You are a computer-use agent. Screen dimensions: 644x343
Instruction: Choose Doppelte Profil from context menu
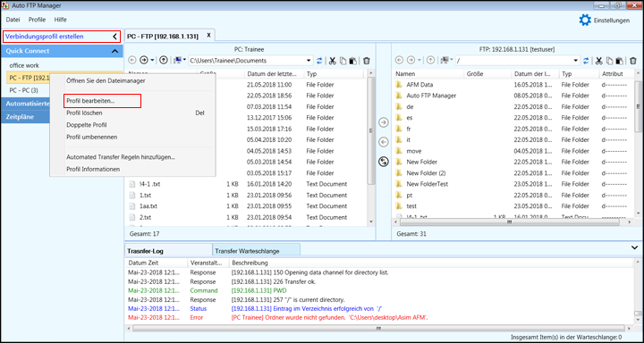[x=132, y=125]
